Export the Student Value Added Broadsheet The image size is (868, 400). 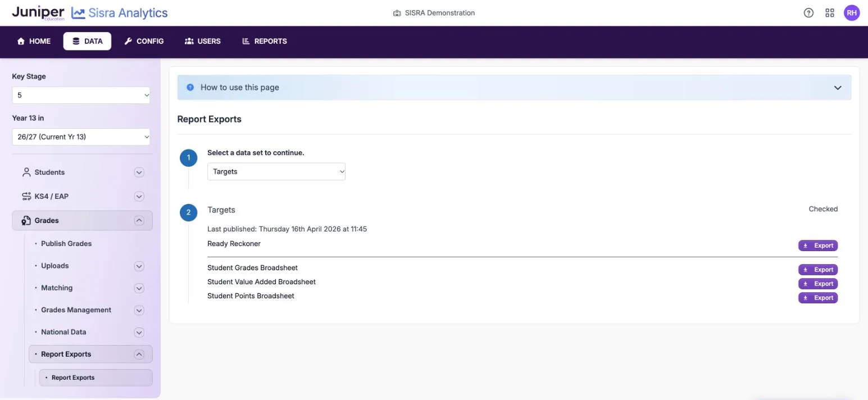818,284
